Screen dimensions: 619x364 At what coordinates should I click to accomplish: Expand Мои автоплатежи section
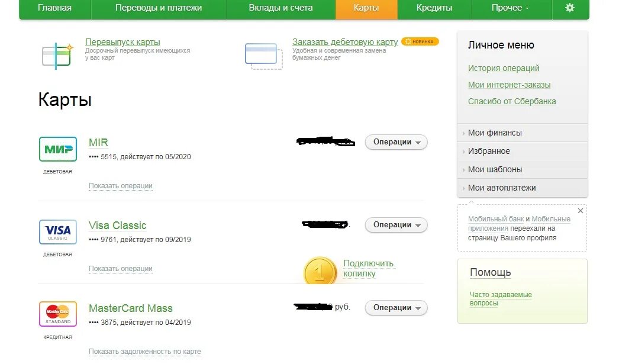tap(523, 188)
